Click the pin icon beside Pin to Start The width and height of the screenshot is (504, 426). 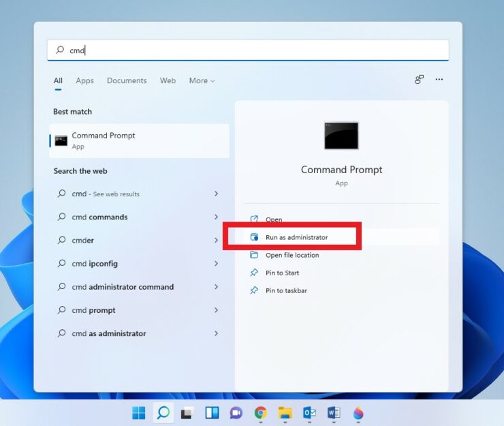[x=254, y=273]
